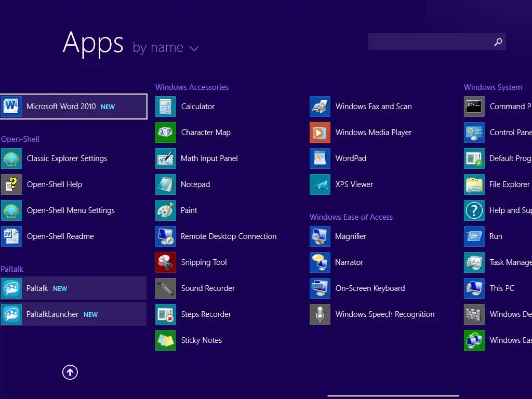The width and height of the screenshot is (532, 399).
Task: Select the Windows Accessories group header
Action: click(192, 87)
